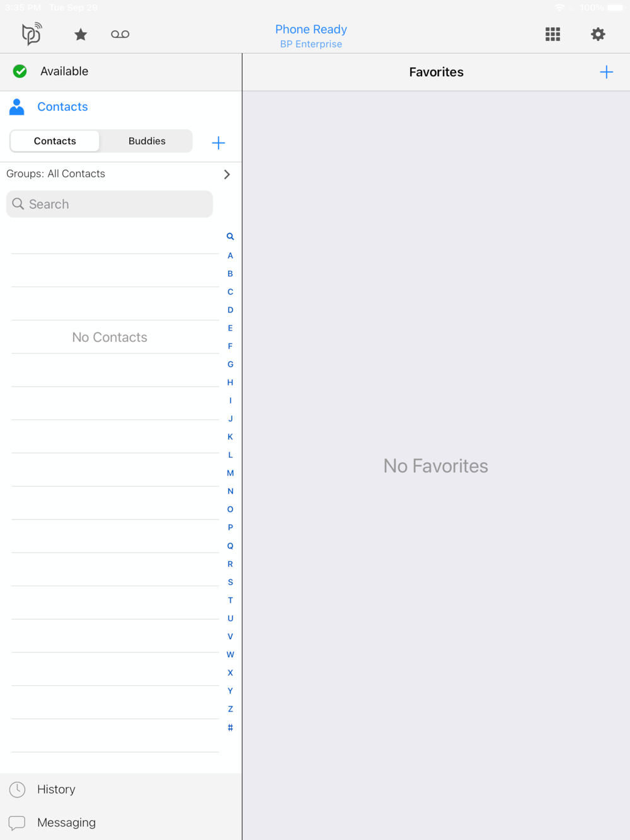This screenshot has height=840, width=630.
Task: Add a favorite with the plus icon
Action: (606, 72)
